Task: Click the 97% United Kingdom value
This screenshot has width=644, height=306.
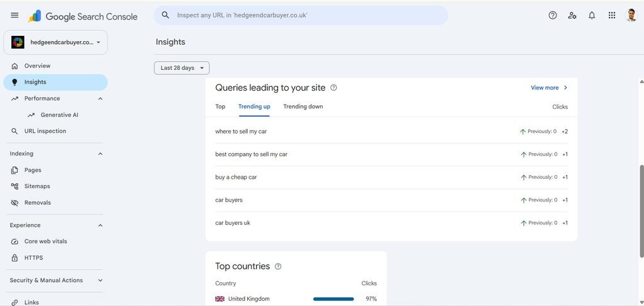Action: 371,299
